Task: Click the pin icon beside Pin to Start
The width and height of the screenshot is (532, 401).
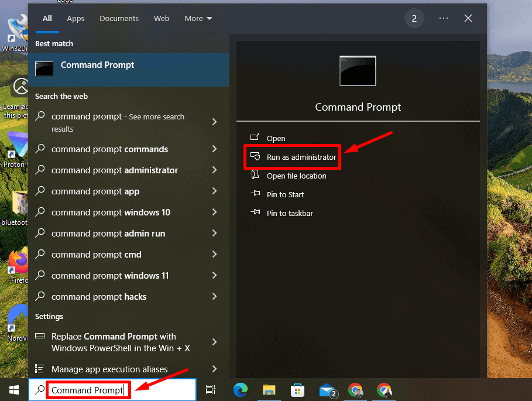Action: tap(255, 193)
